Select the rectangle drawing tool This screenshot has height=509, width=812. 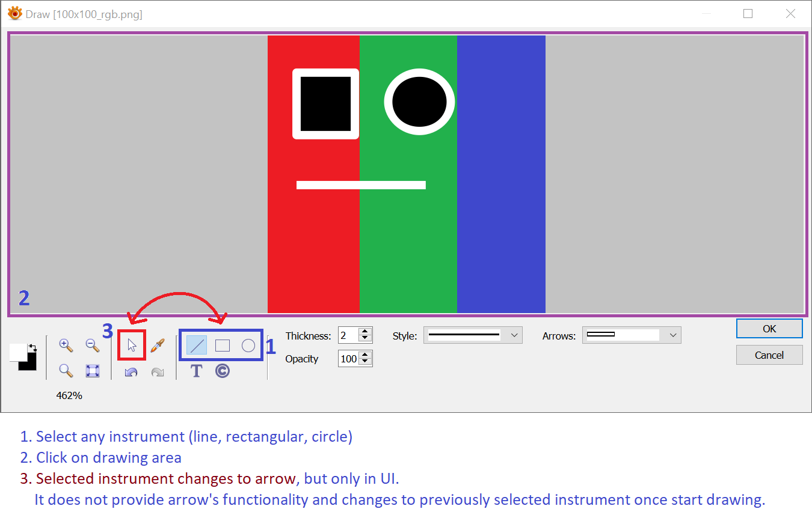click(x=223, y=346)
